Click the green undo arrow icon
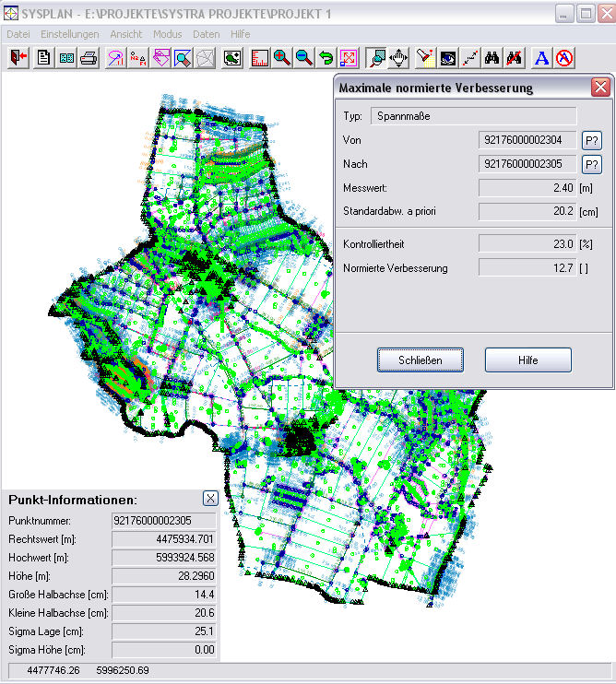The image size is (616, 684). pyautogui.click(x=326, y=58)
